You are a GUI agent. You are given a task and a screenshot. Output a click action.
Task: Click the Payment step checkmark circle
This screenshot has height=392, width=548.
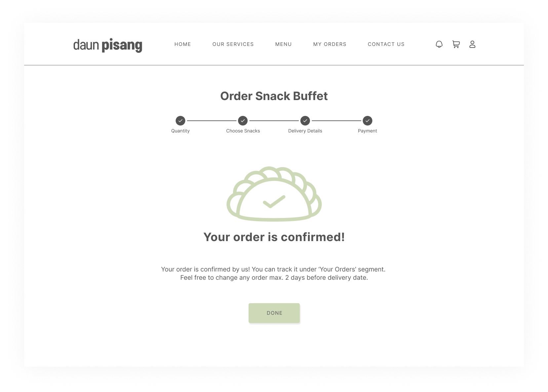[x=368, y=121]
